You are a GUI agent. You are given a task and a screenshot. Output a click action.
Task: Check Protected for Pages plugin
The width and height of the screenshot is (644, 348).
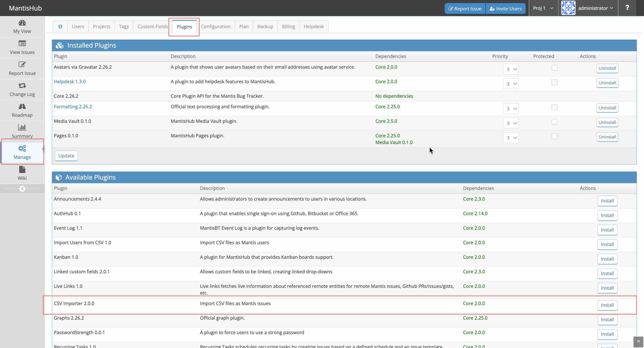click(554, 136)
